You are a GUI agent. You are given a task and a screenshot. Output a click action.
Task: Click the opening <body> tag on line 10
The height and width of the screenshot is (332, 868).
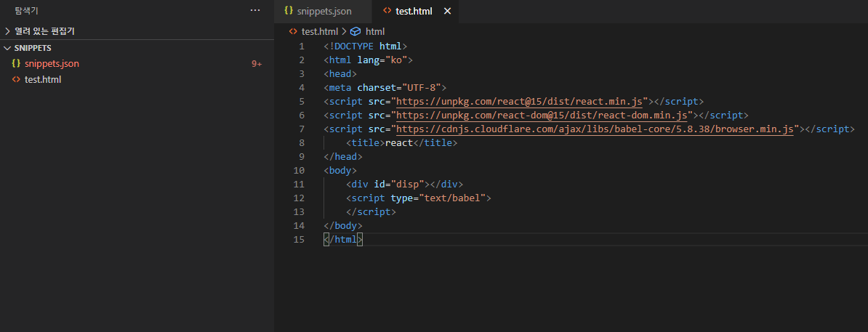click(x=340, y=171)
